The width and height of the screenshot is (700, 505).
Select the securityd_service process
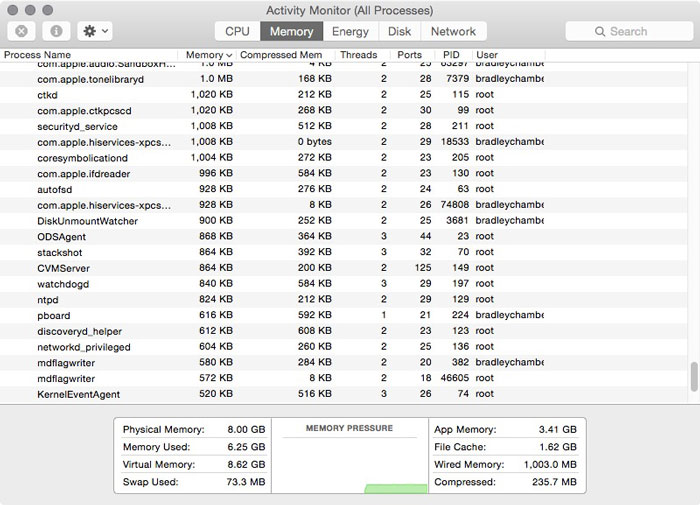343,126
